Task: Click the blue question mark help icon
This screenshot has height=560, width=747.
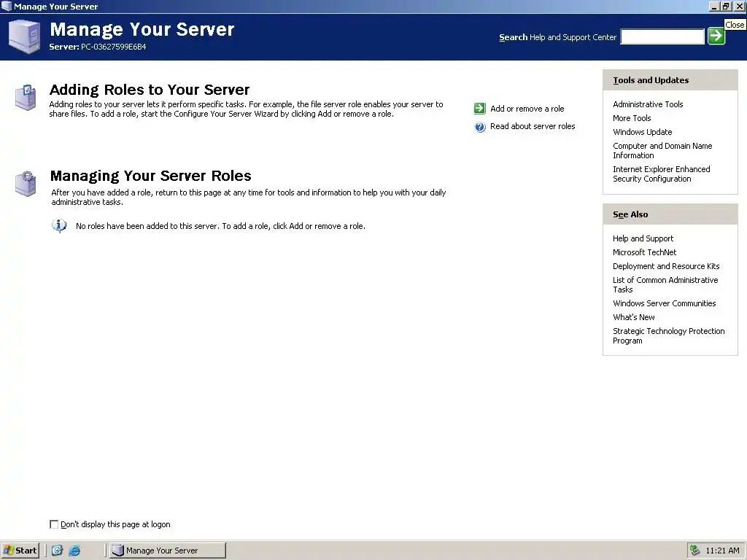Action: click(480, 127)
